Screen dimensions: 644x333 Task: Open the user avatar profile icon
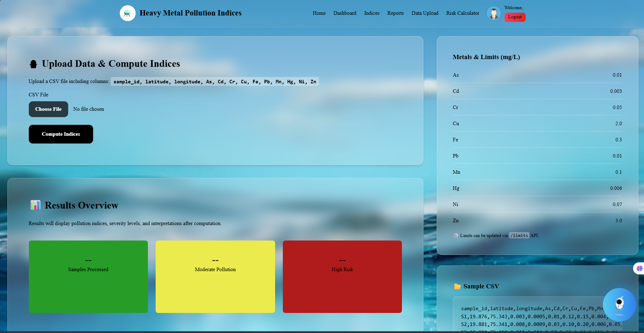494,13
